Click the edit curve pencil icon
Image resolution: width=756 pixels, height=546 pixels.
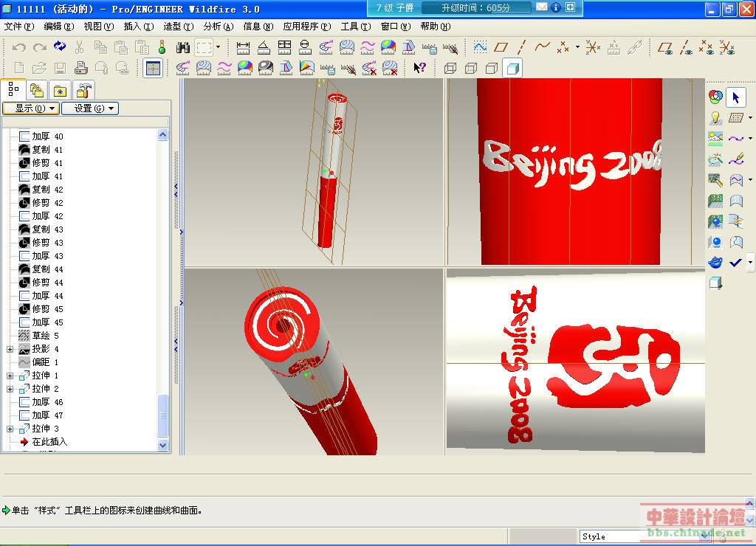(x=736, y=159)
